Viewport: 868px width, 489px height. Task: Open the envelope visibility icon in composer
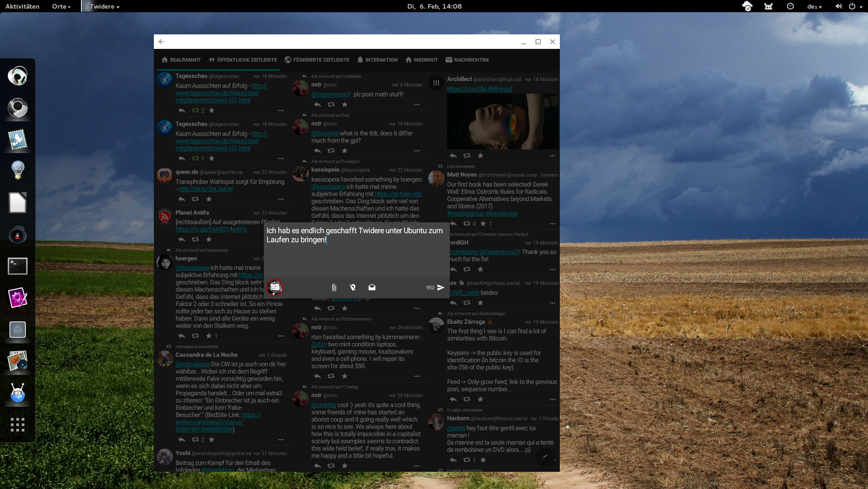tap(372, 288)
